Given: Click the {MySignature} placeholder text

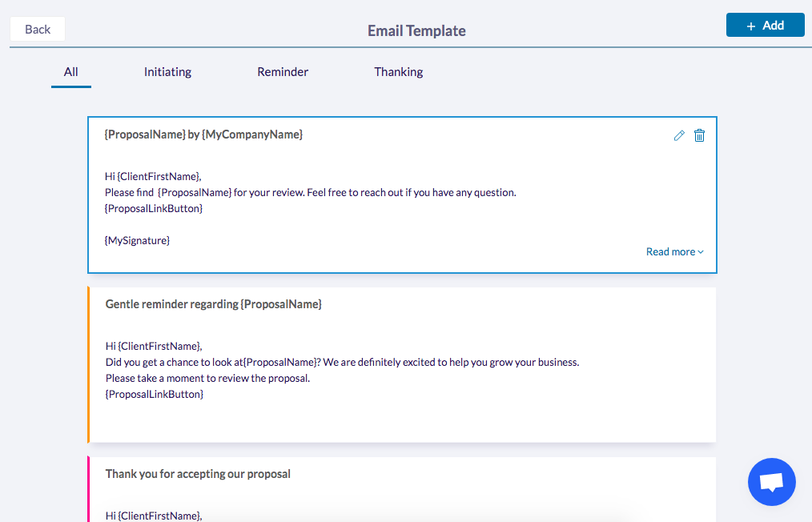Looking at the screenshot, I should [137, 240].
